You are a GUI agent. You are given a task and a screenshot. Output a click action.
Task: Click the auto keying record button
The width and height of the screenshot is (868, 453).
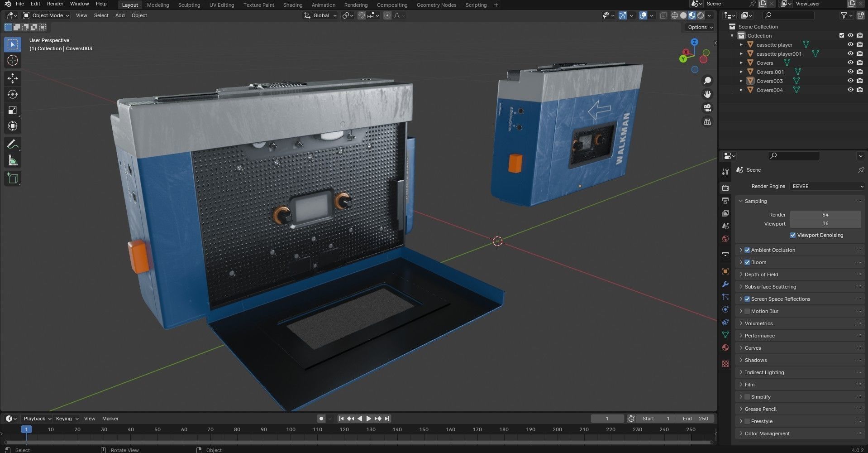click(x=321, y=419)
